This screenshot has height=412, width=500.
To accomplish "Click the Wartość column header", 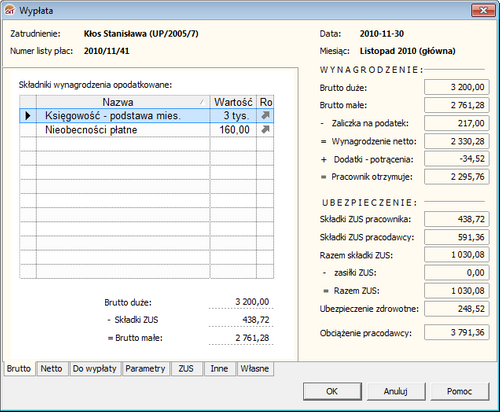I will tap(233, 102).
